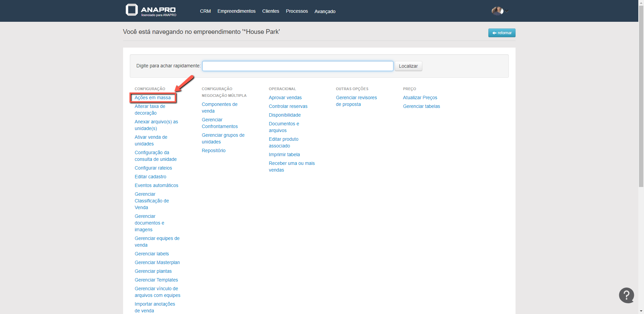Open the Empreendimentos menu

coord(236,11)
